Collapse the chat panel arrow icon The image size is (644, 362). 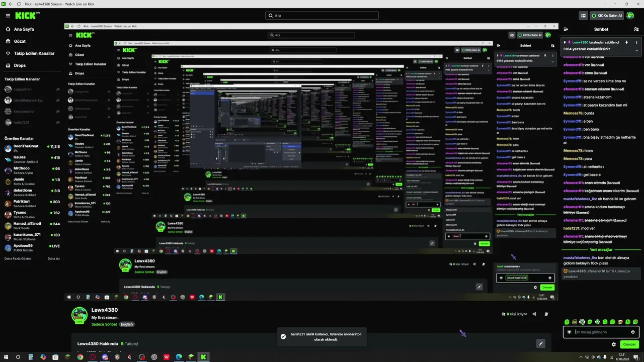(566, 29)
